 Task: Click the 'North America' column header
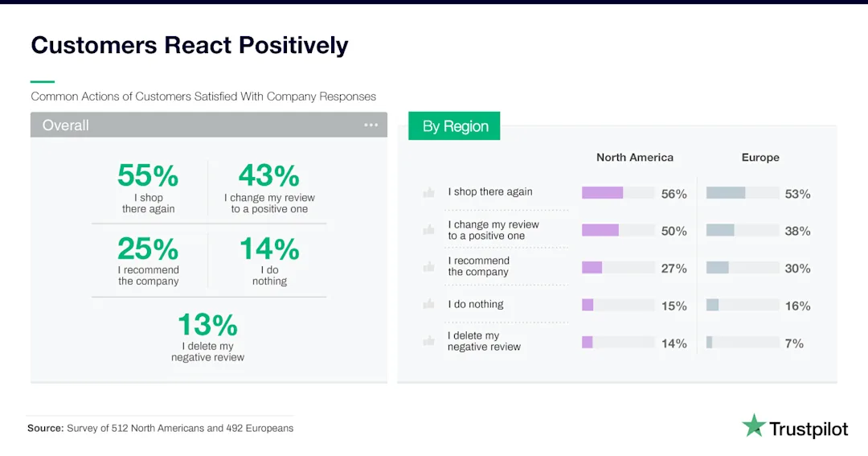point(635,158)
